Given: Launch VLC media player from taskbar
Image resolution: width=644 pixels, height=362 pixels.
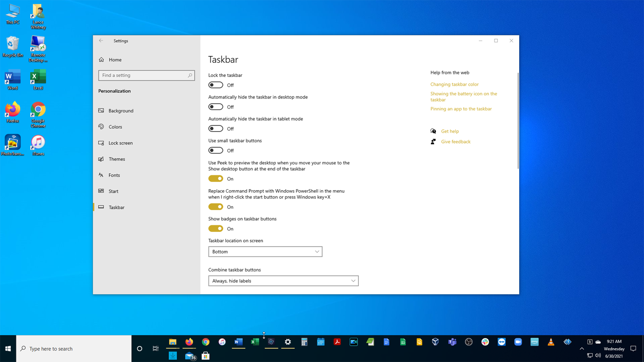Looking at the screenshot, I should point(551,342).
